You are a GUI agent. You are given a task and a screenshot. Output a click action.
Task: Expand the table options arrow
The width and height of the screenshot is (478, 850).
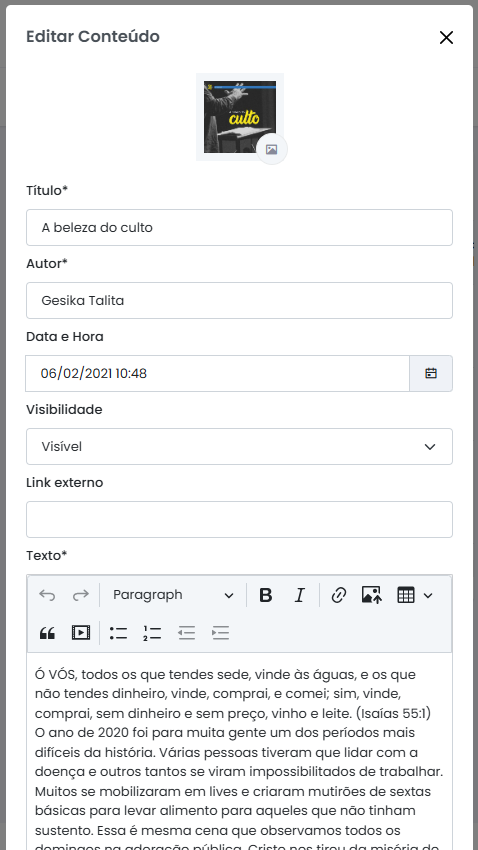[428, 595]
